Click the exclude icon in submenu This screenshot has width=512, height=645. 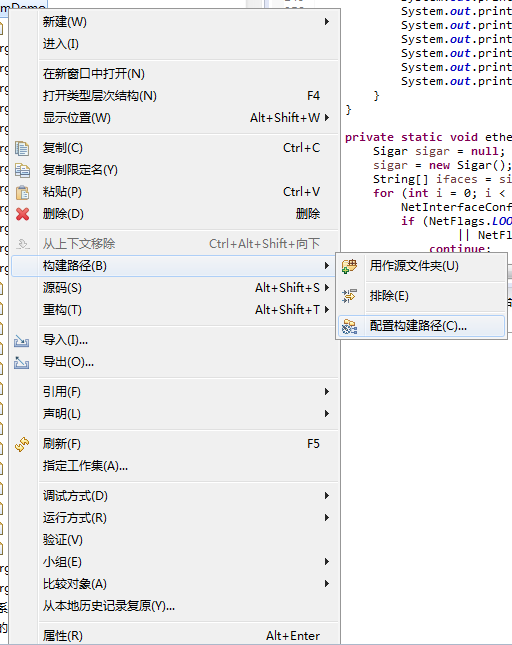pos(350,296)
